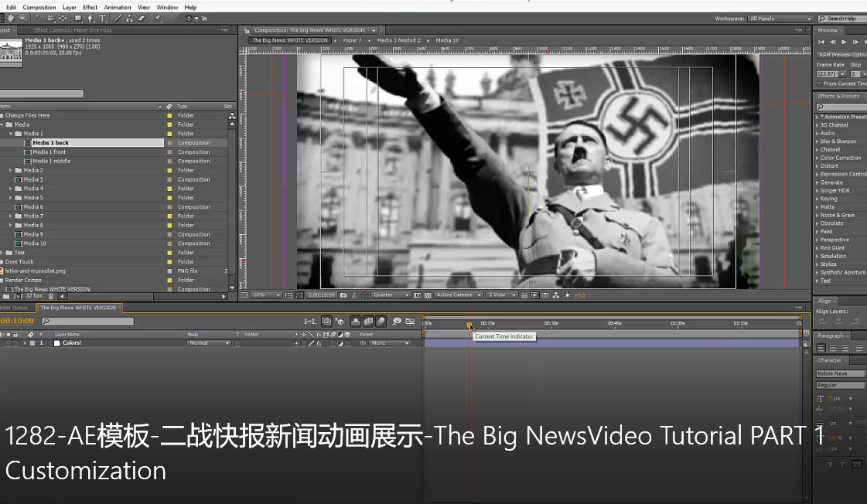Viewport: 867px width, 504px height.
Task: Select the Unified Camera tool
Action: (50, 19)
